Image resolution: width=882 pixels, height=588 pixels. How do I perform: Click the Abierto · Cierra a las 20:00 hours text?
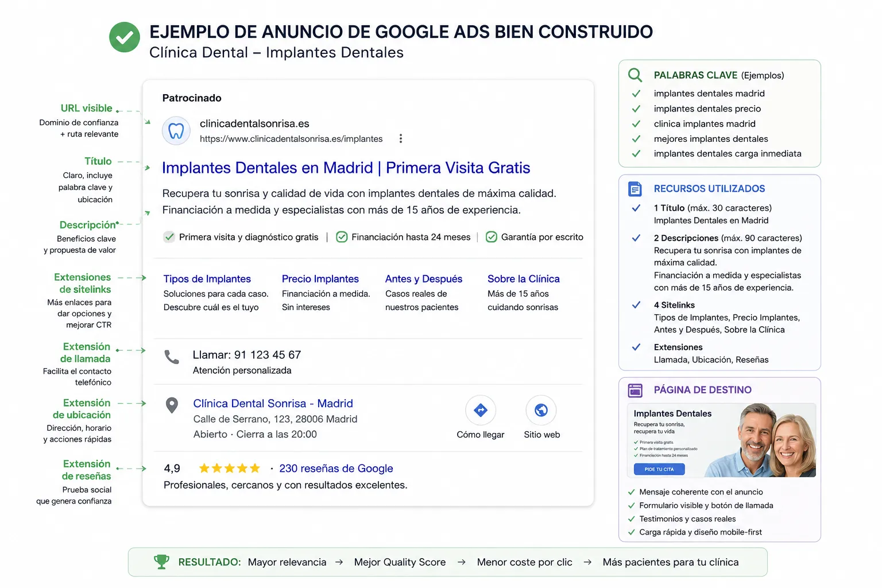255,435
